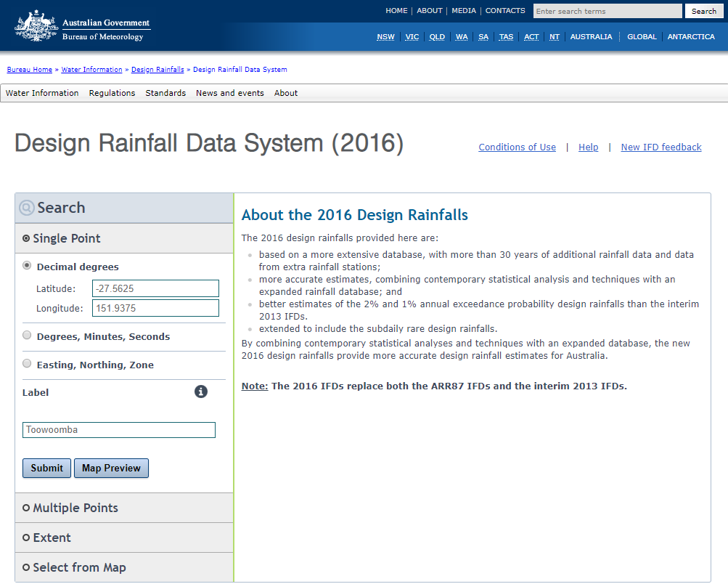Open the Standards menu
This screenshot has width=728, height=584.
coord(165,93)
